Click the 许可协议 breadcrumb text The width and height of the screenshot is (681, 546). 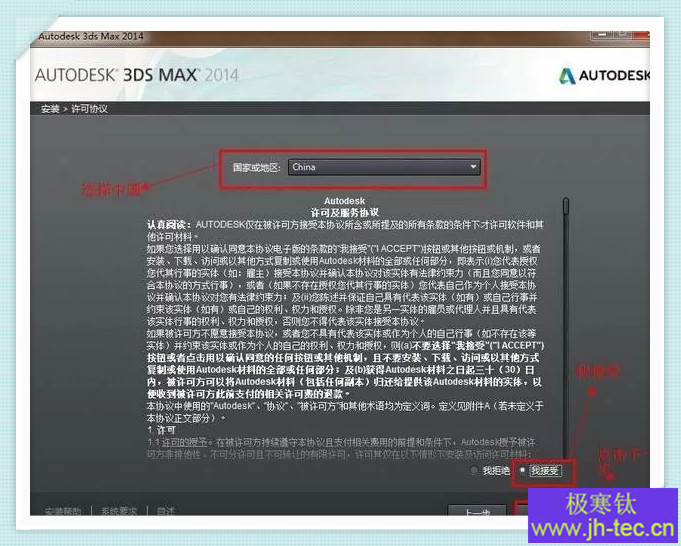89,109
